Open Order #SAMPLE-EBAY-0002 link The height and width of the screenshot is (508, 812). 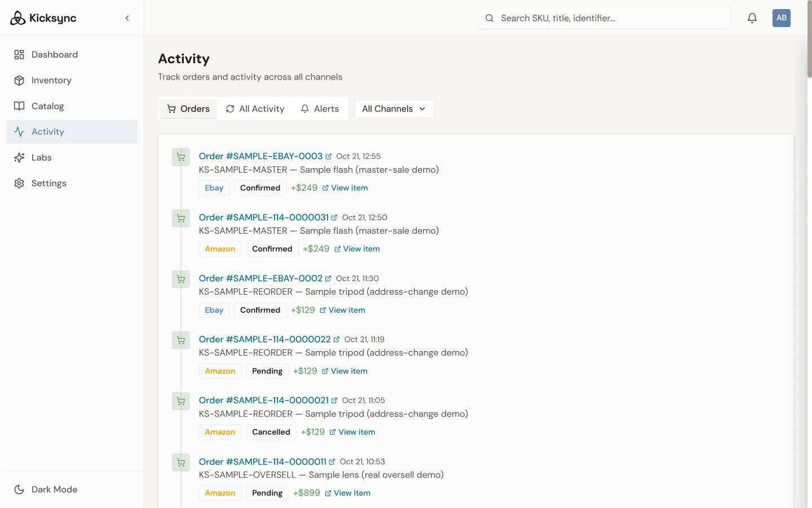click(x=265, y=278)
